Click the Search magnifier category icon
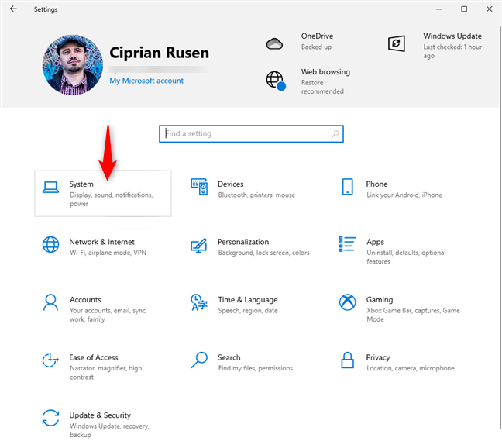502x448 pixels. click(199, 360)
